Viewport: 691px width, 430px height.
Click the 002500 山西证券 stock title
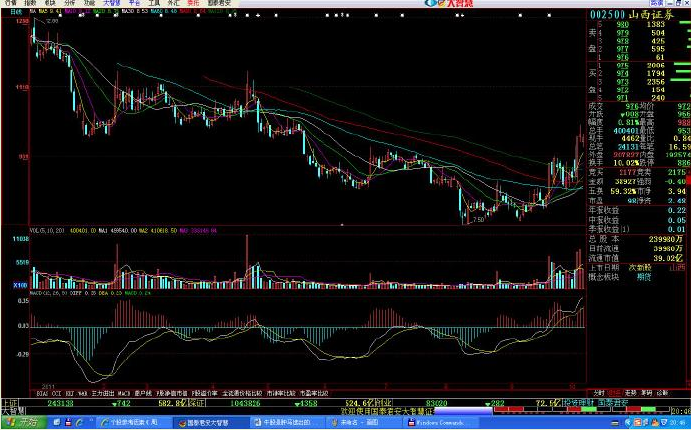pyautogui.click(x=632, y=15)
